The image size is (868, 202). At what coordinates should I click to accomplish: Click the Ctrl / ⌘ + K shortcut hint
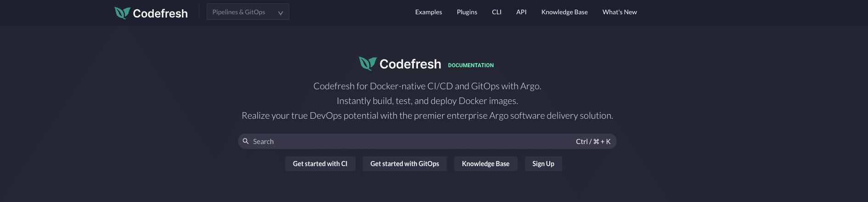[x=593, y=142]
